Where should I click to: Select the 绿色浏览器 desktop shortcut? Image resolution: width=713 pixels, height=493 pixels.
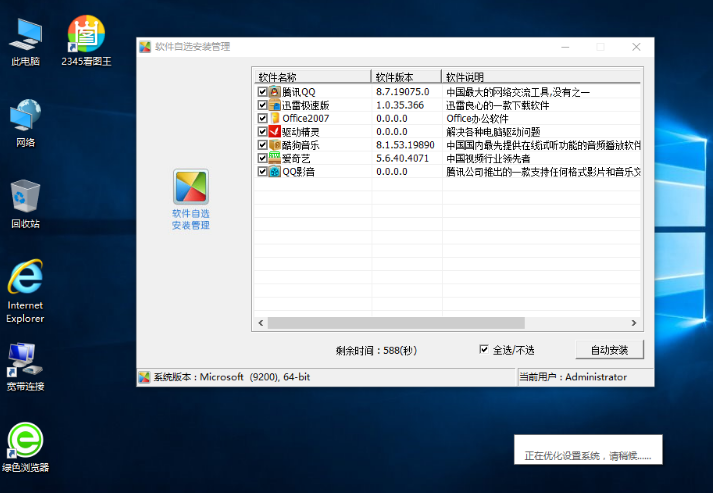tap(25, 448)
